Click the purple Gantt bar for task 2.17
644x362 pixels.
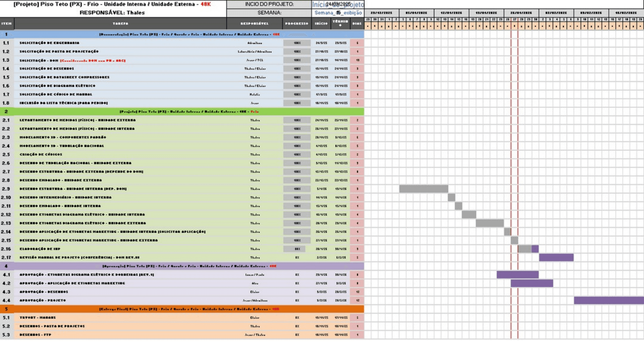tap(556, 257)
